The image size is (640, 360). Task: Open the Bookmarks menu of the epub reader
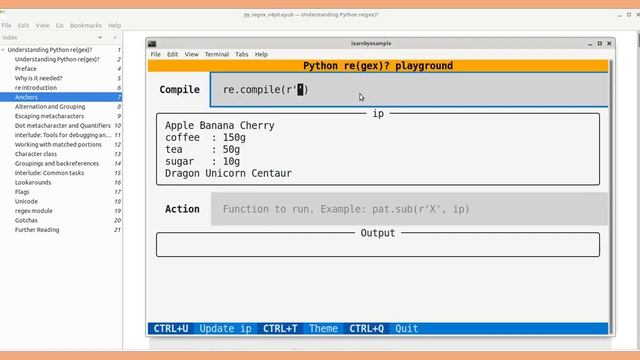tap(86, 25)
